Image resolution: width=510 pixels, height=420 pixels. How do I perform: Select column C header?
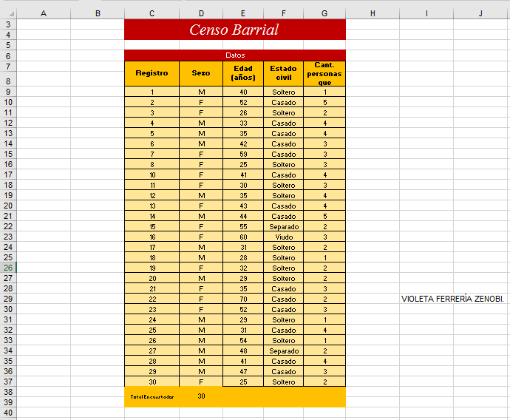point(152,13)
